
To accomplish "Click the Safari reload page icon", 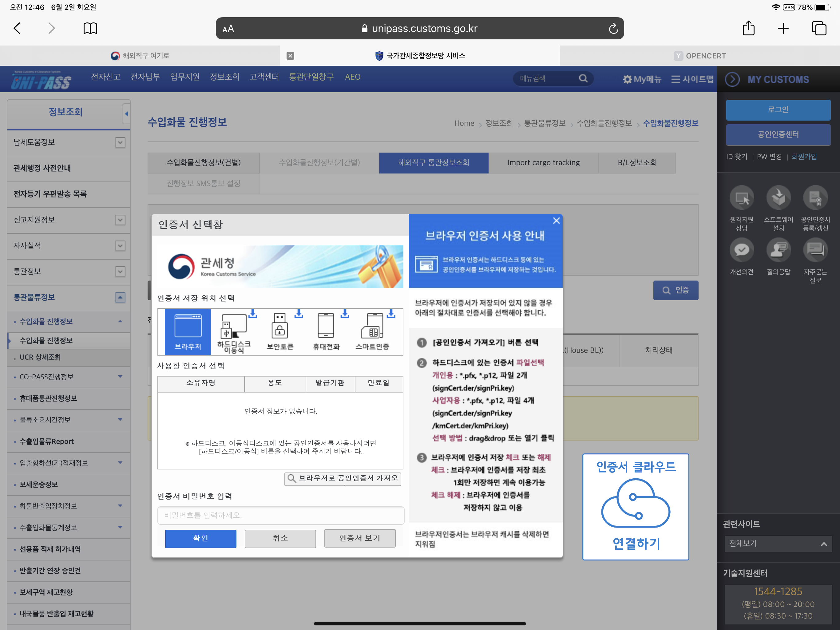I will click(x=613, y=29).
